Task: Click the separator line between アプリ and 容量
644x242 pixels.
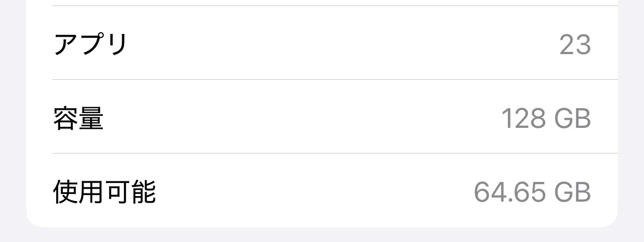Action: pos(335,79)
